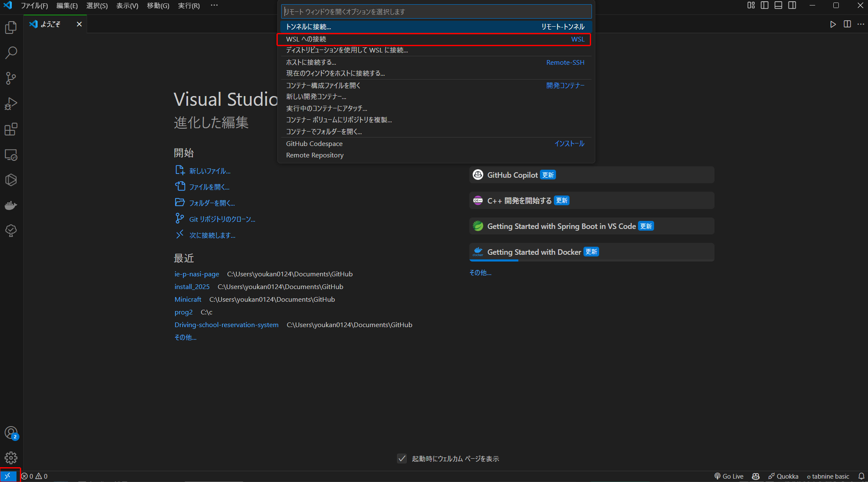
Task: Close the ようこそ tab
Action: coord(79,24)
